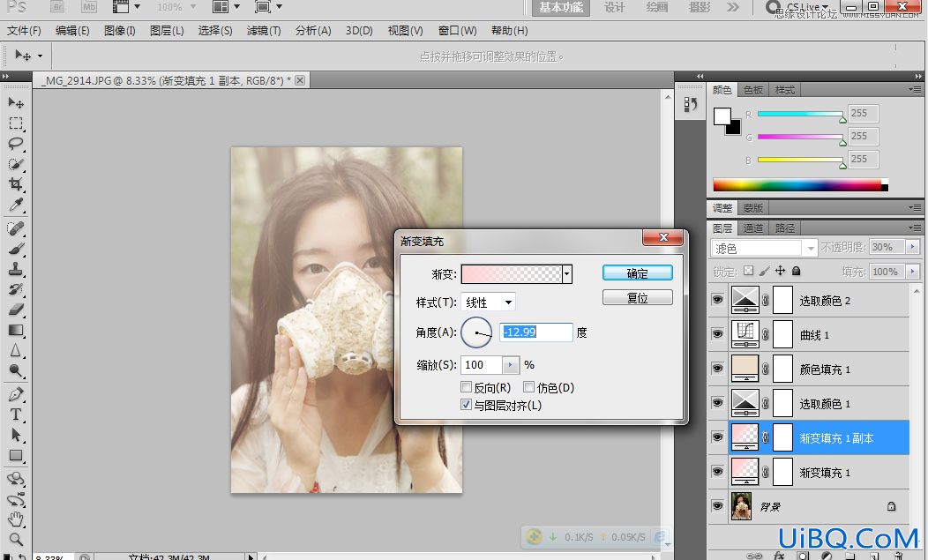The image size is (928, 560).
Task: Select the Hand tool
Action: (x=16, y=519)
